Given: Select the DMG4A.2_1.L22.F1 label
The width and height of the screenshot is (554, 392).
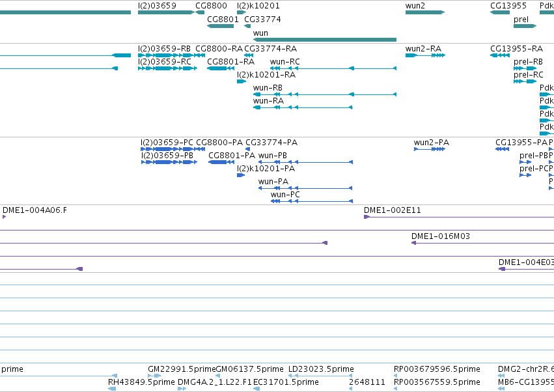Looking at the screenshot, I should [214, 382].
